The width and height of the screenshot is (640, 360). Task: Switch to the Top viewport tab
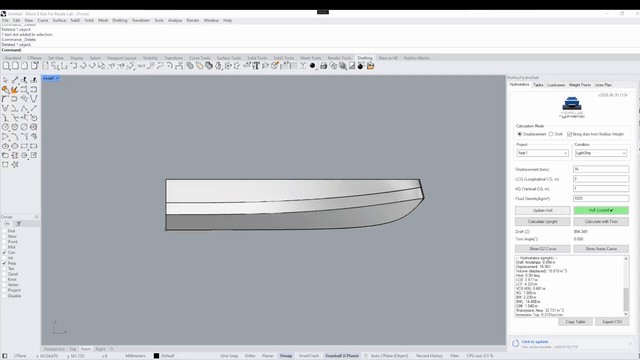point(73,349)
